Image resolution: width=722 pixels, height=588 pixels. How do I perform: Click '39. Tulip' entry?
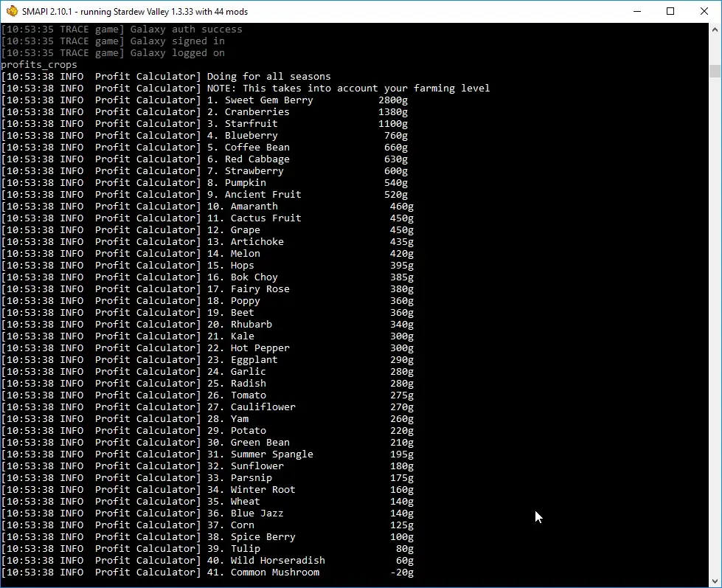234,549
